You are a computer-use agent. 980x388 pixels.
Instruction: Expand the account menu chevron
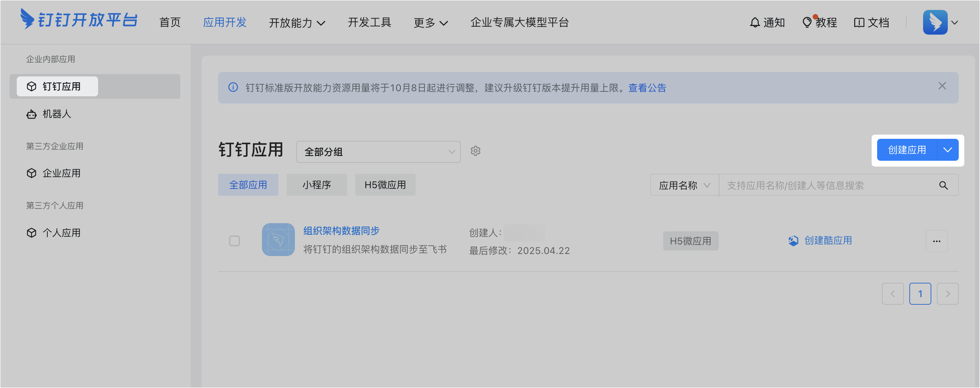click(x=955, y=22)
